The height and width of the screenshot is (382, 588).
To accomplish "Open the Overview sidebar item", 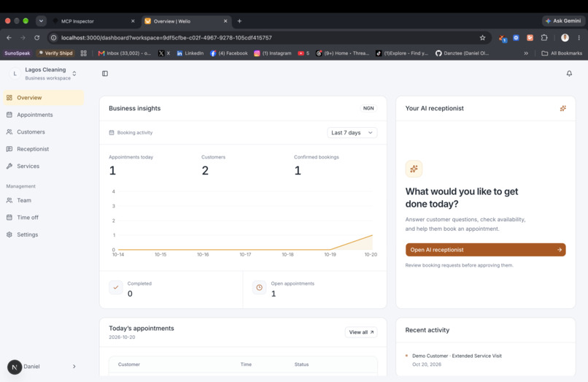I will pyautogui.click(x=44, y=98).
